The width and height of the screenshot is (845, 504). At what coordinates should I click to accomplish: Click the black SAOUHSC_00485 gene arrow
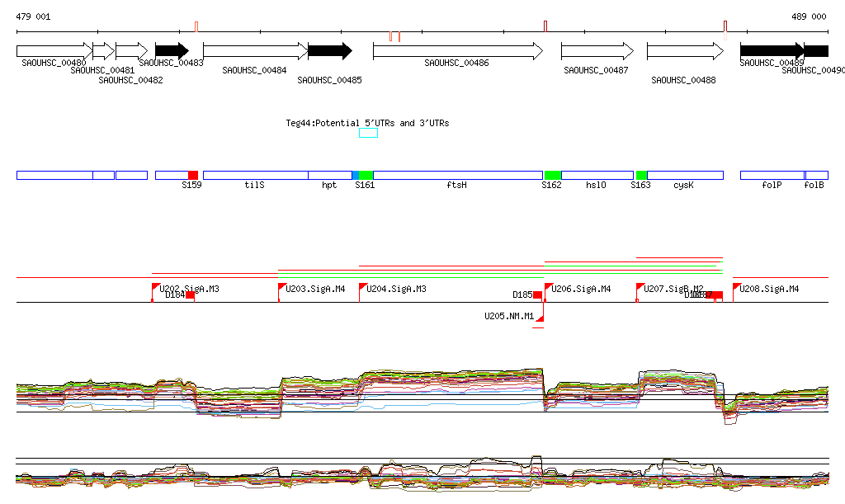tap(330, 51)
